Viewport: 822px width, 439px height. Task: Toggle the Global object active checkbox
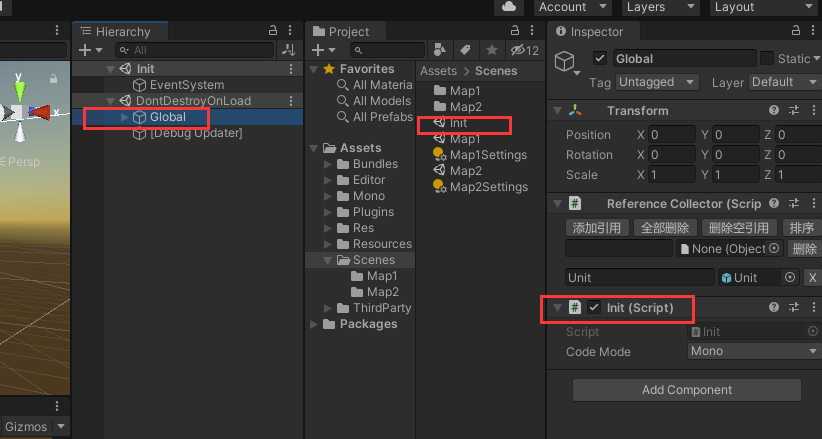pyautogui.click(x=600, y=58)
